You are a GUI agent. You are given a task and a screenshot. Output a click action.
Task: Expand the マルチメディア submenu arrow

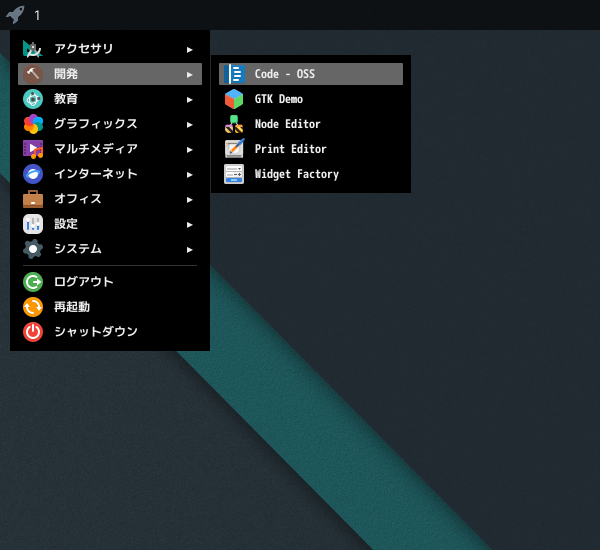189,149
